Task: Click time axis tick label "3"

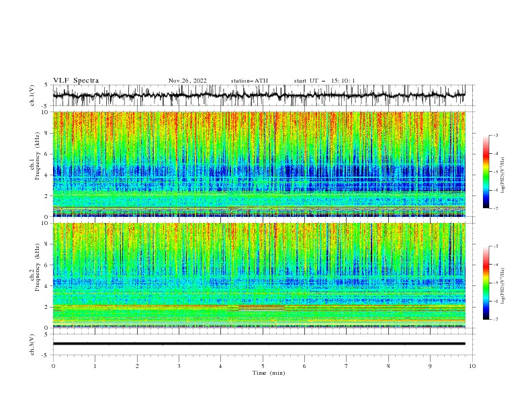Action: [x=179, y=366]
